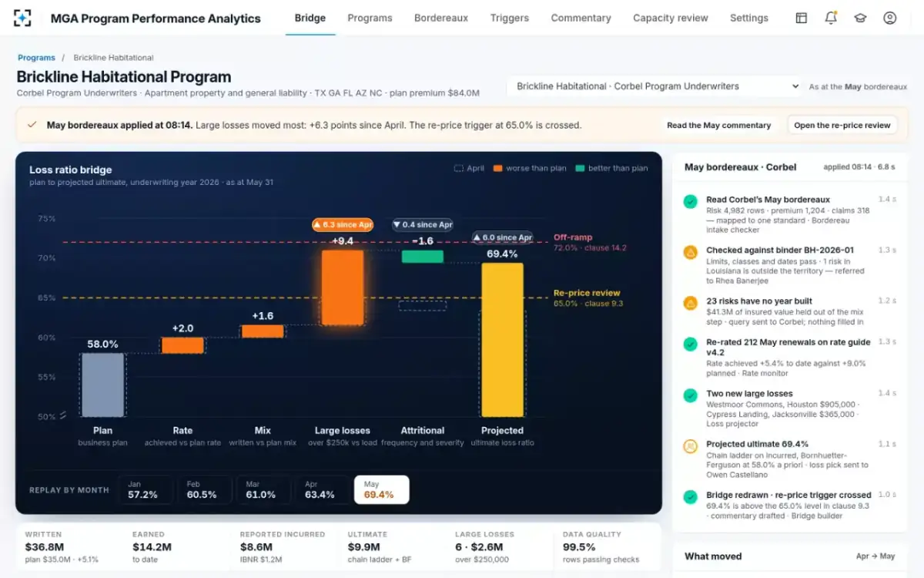Replay the Feb 60.5% month
Image resolution: width=924 pixels, height=578 pixels.
204,490
